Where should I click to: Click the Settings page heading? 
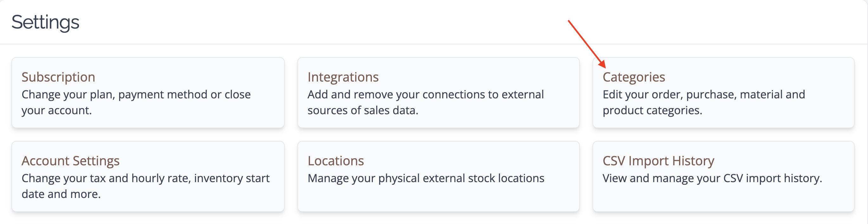pyautogui.click(x=45, y=22)
